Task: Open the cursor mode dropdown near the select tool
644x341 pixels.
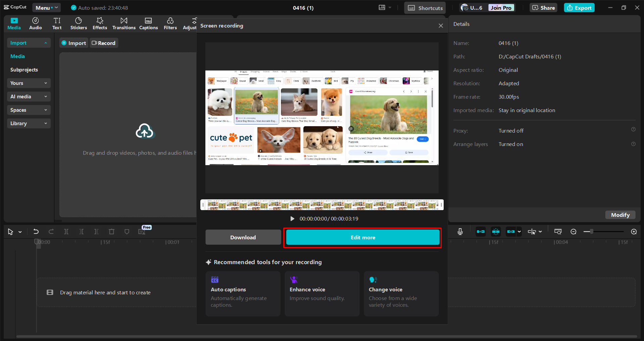Action: coord(20,231)
